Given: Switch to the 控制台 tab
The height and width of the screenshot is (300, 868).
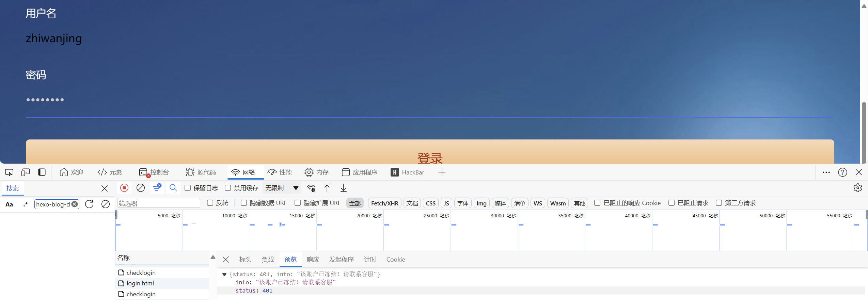Looking at the screenshot, I should point(154,172).
